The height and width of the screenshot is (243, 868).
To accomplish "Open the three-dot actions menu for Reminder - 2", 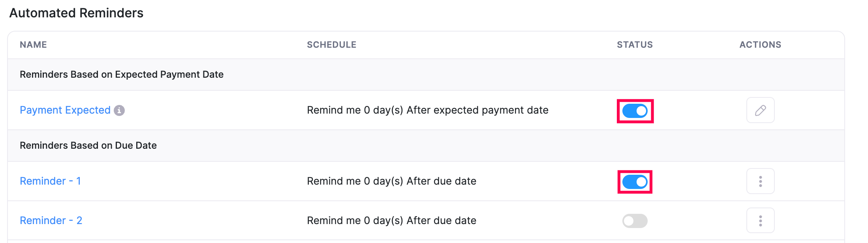I will point(760,220).
